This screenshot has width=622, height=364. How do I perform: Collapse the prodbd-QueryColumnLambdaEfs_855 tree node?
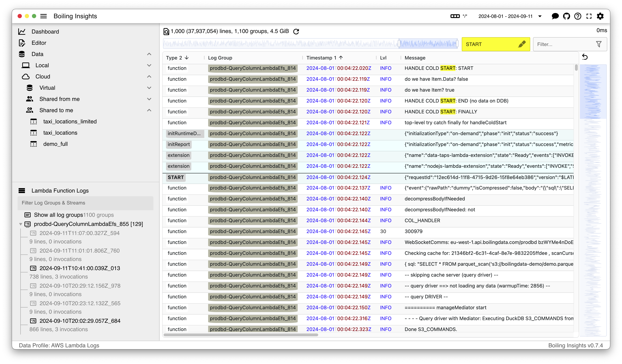coord(21,224)
